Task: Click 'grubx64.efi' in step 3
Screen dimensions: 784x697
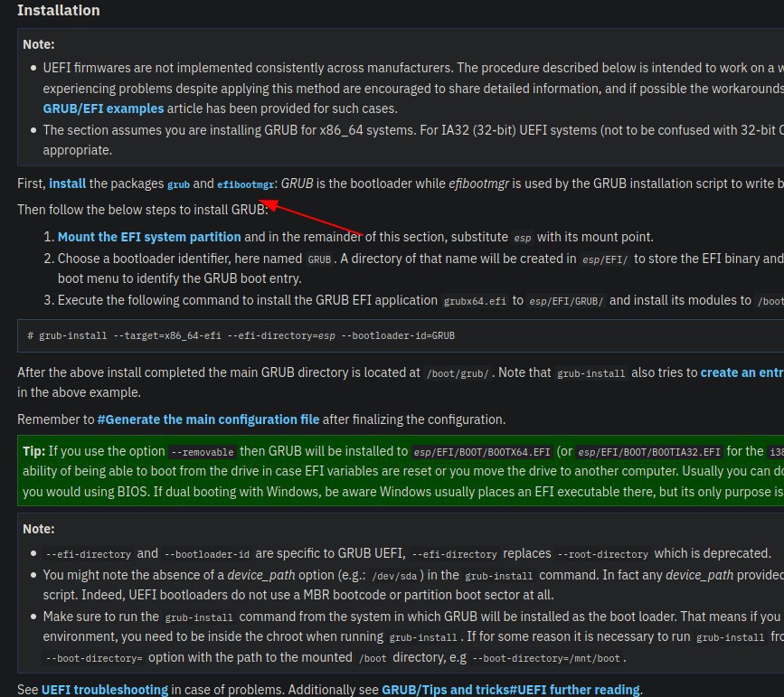Action: (x=475, y=301)
